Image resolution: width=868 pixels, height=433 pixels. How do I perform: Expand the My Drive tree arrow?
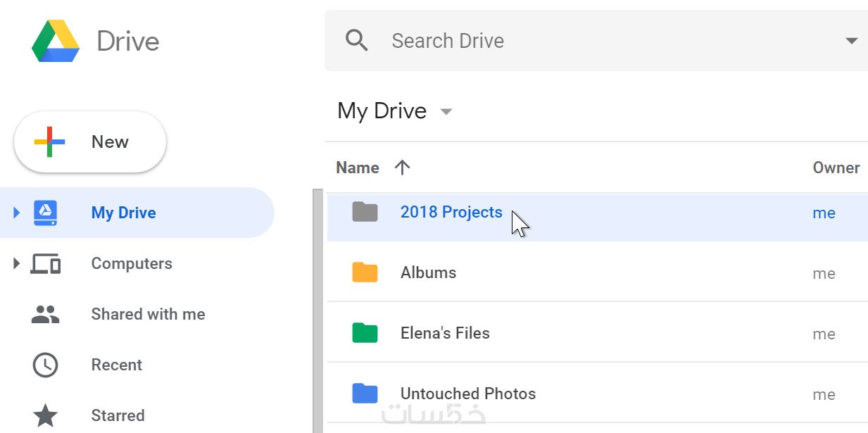pyautogui.click(x=17, y=213)
